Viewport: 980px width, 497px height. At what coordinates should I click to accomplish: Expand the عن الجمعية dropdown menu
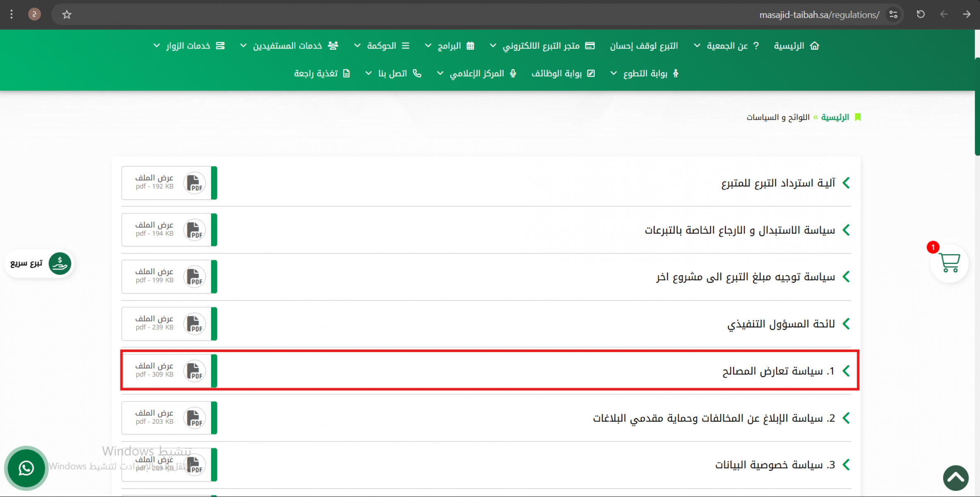[x=727, y=46]
